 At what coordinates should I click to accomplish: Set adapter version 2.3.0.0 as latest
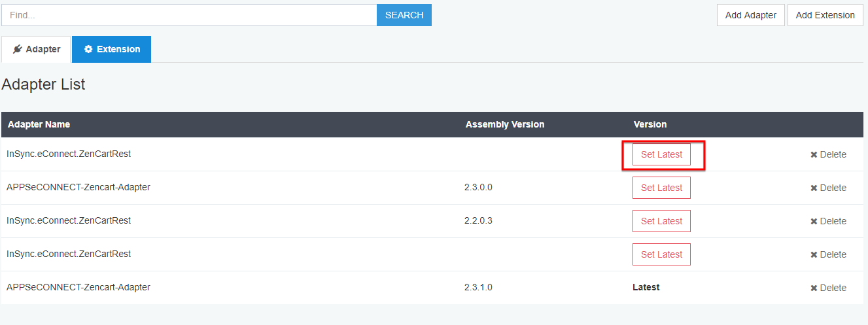point(661,188)
